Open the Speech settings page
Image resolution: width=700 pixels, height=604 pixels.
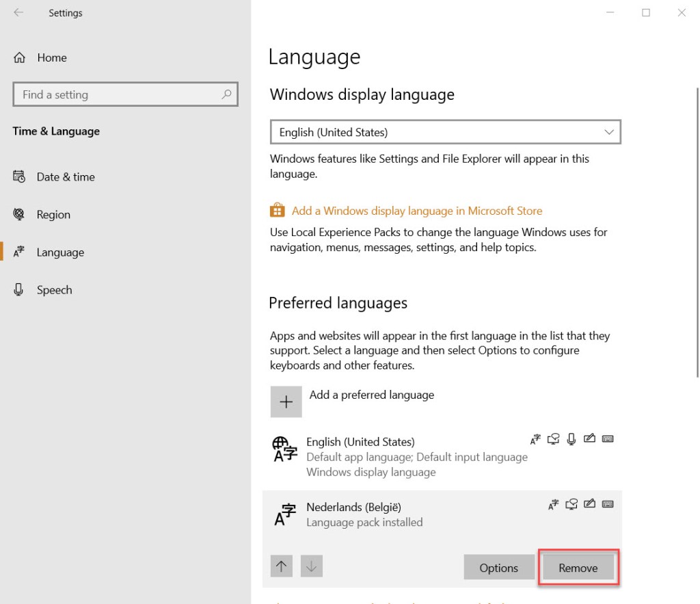click(54, 290)
